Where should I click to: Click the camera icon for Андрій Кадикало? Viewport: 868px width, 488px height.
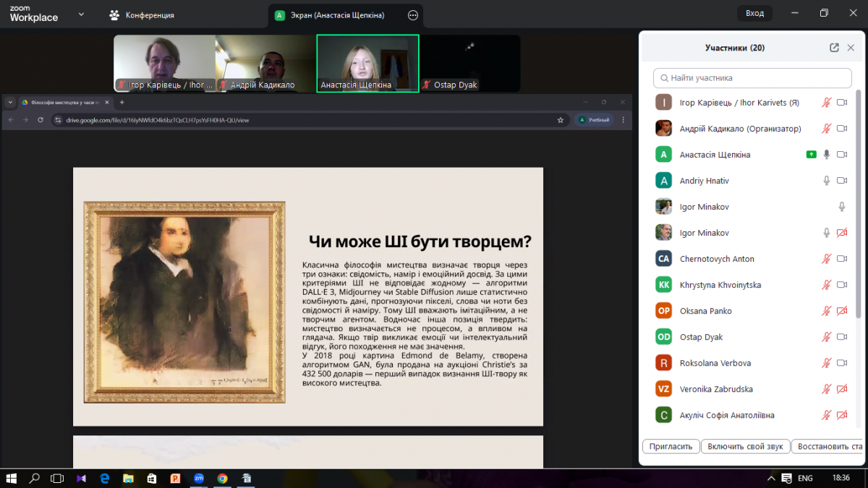(x=841, y=129)
